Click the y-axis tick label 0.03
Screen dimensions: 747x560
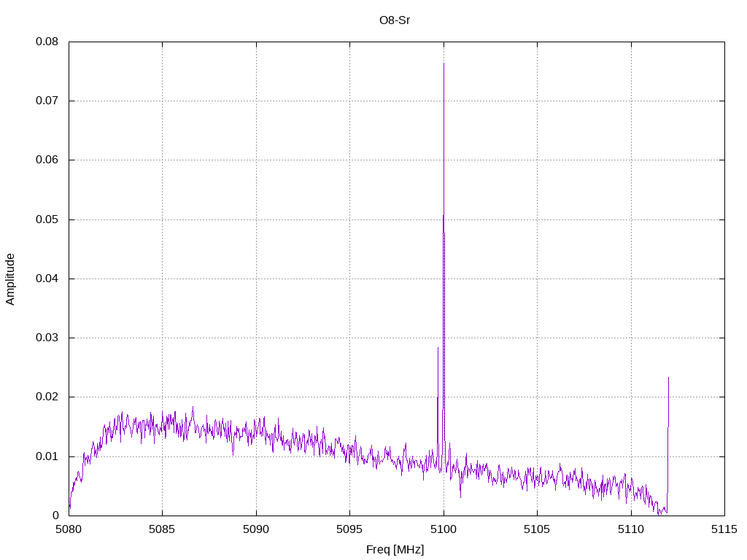(x=47, y=338)
